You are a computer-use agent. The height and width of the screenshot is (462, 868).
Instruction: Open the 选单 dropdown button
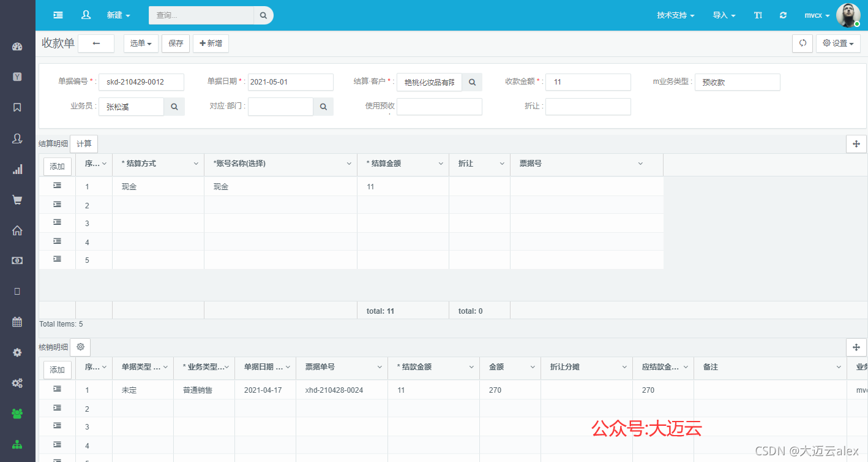click(x=141, y=44)
